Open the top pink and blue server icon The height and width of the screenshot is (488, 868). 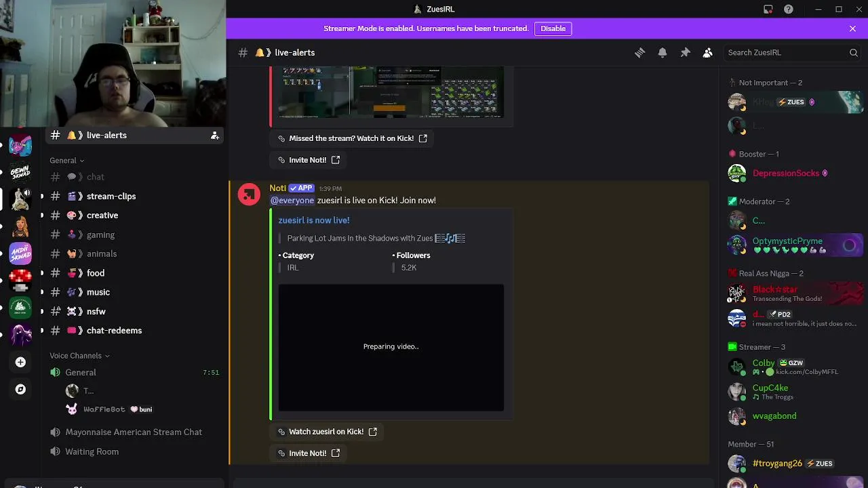(x=20, y=145)
